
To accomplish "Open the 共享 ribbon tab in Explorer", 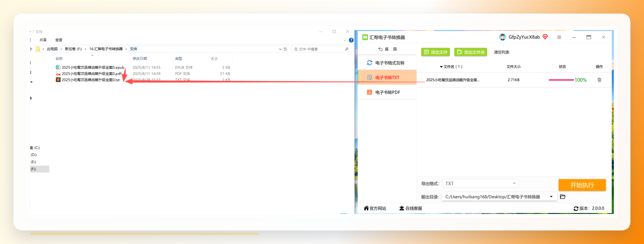I will (43, 40).
